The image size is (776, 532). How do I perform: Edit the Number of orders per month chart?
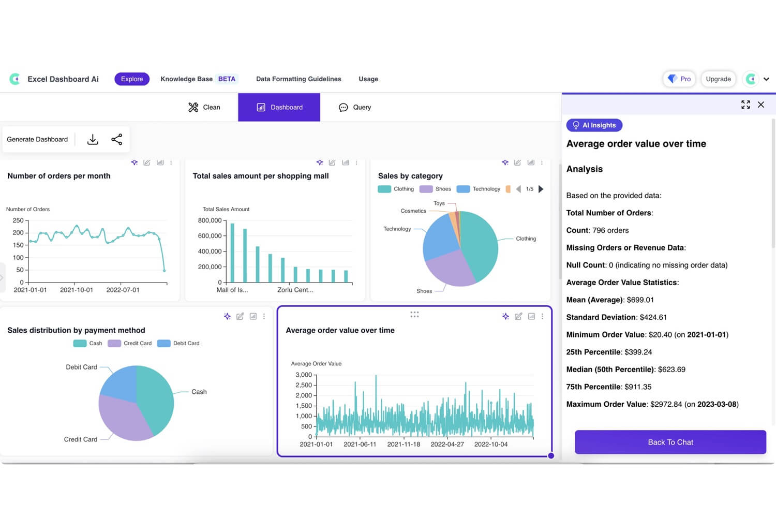147,162
